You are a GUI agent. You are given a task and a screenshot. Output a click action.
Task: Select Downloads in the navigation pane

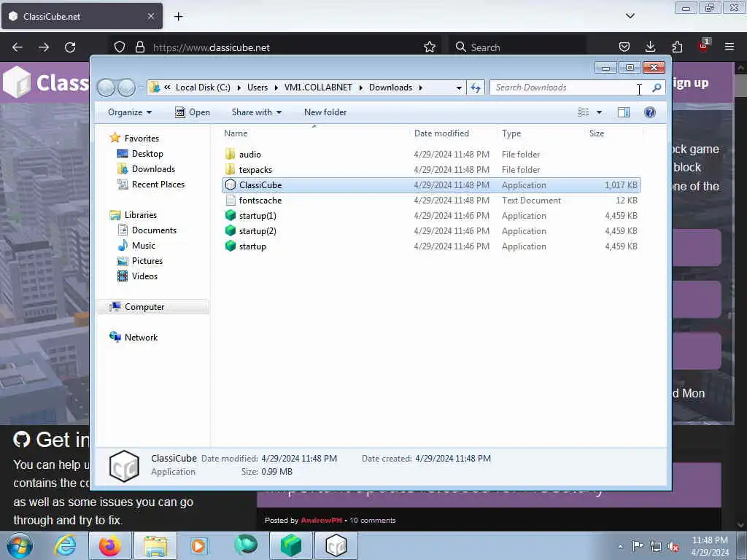[153, 169]
